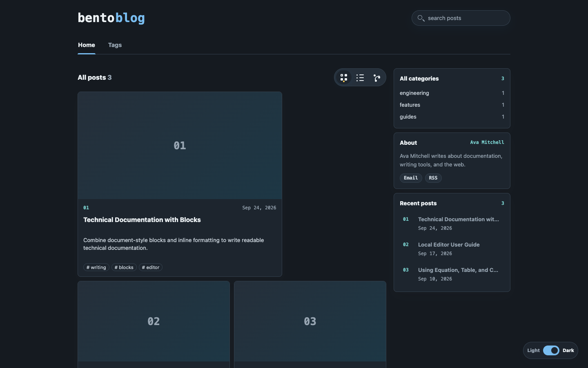Open the features category
Viewport: 588px width, 368px height.
452,105
